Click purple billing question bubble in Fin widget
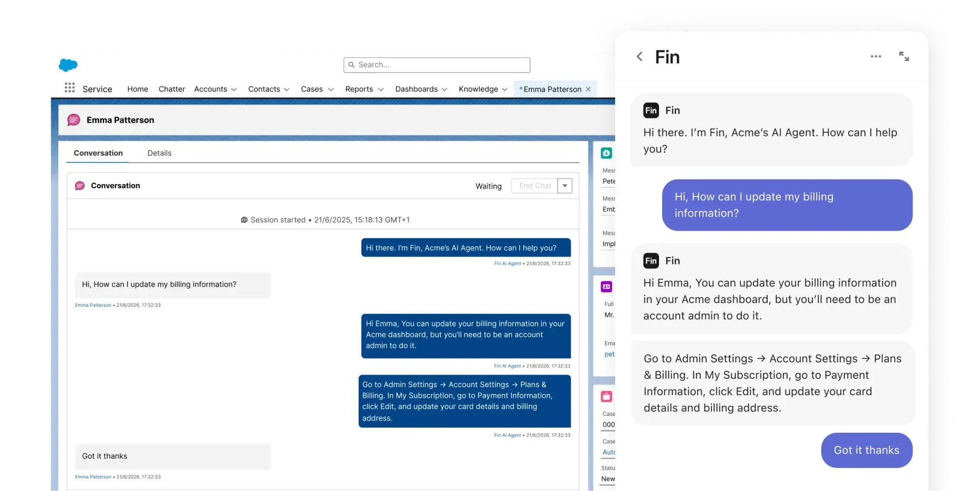This screenshot has height=491, width=980. tap(787, 205)
